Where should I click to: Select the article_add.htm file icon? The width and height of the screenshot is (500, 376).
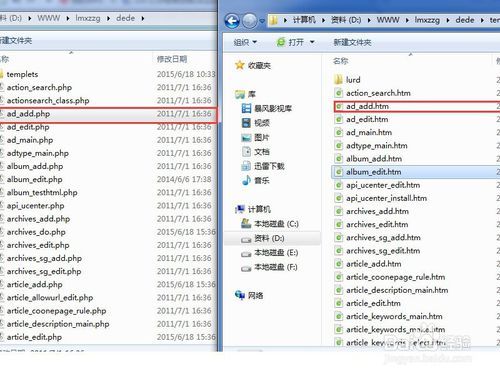point(339,264)
